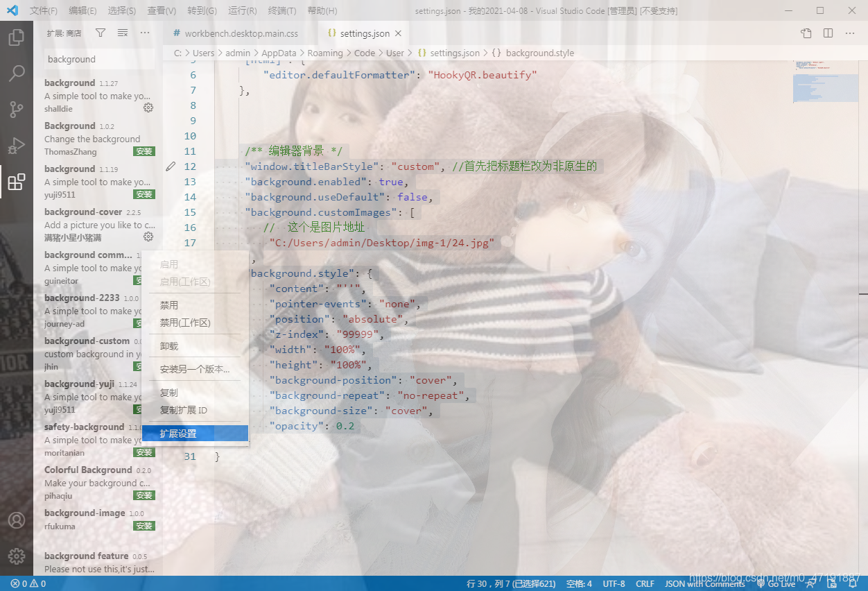Install safety-background extension by moritanian
Viewport: 868px width, 591px height.
pos(144,452)
